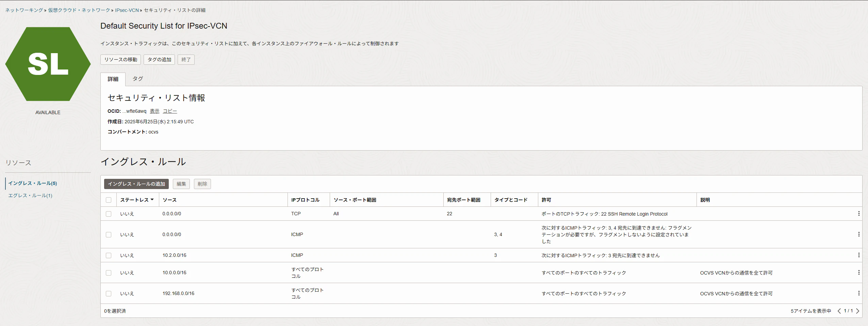The image size is (868, 326).
Task: Click the 0を選択済 selection count text
Action: (115, 311)
